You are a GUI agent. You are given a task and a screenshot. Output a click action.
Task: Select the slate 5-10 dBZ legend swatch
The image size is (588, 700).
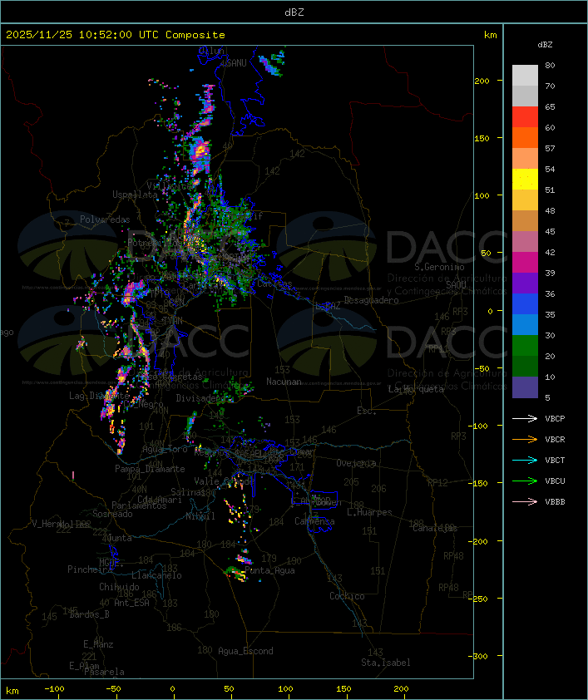525,387
